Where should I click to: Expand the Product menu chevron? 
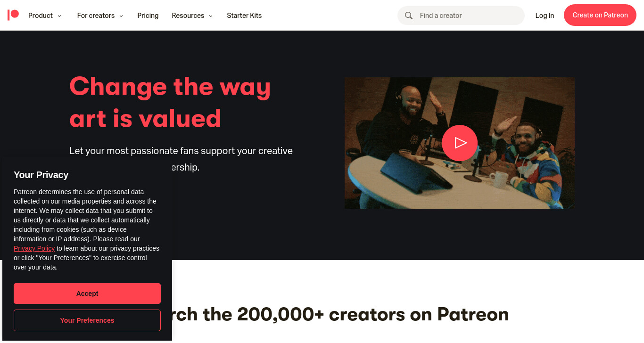[x=59, y=16]
